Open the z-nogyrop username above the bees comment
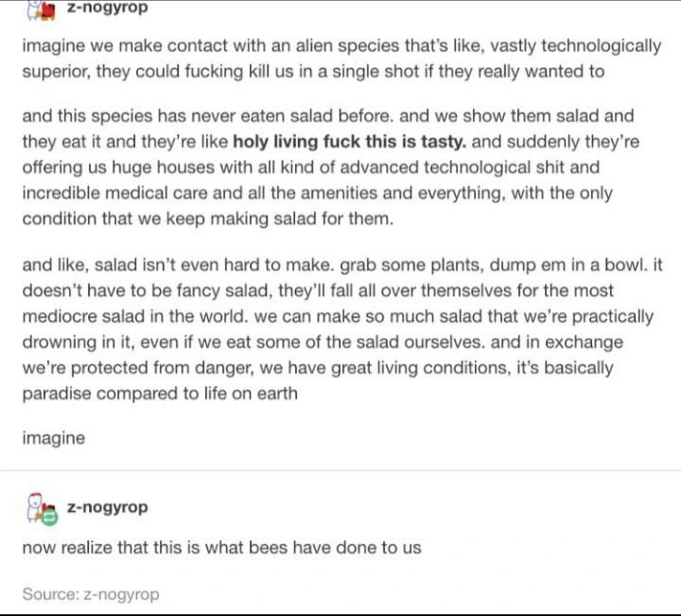This screenshot has width=681, height=616. click(109, 507)
